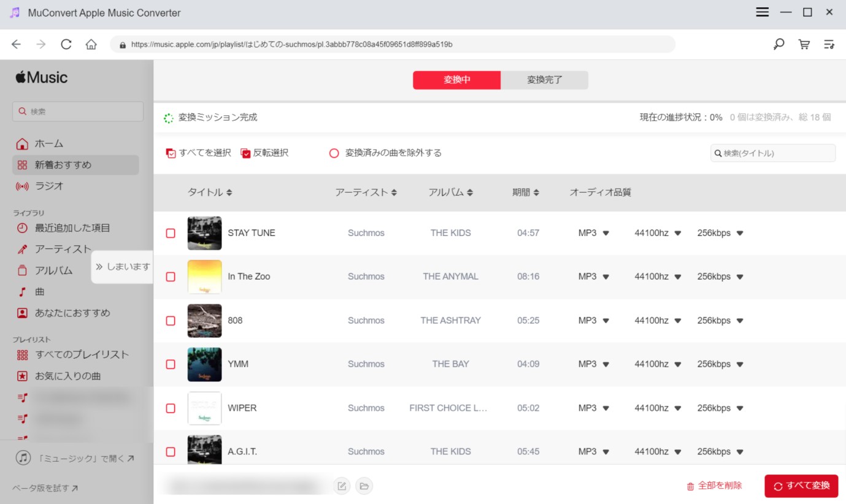The height and width of the screenshot is (504, 846).
Task: Click the WIPER album thumbnail
Action: click(x=204, y=408)
